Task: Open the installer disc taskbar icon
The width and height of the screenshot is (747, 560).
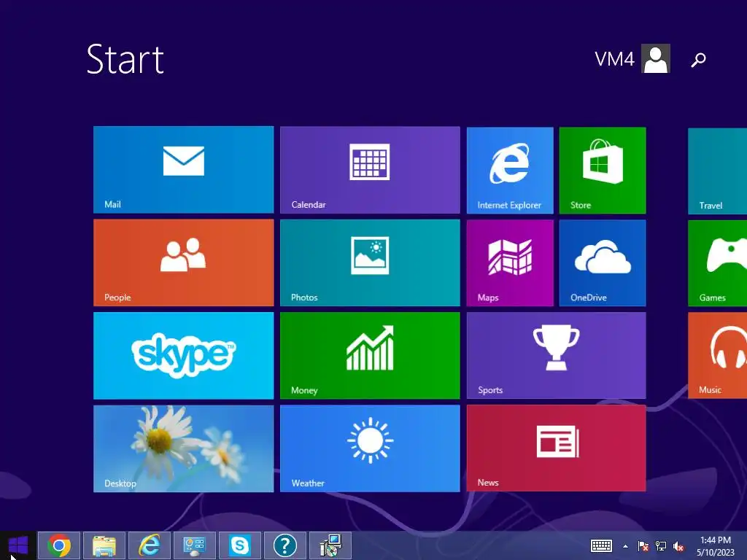Action: (x=330, y=545)
